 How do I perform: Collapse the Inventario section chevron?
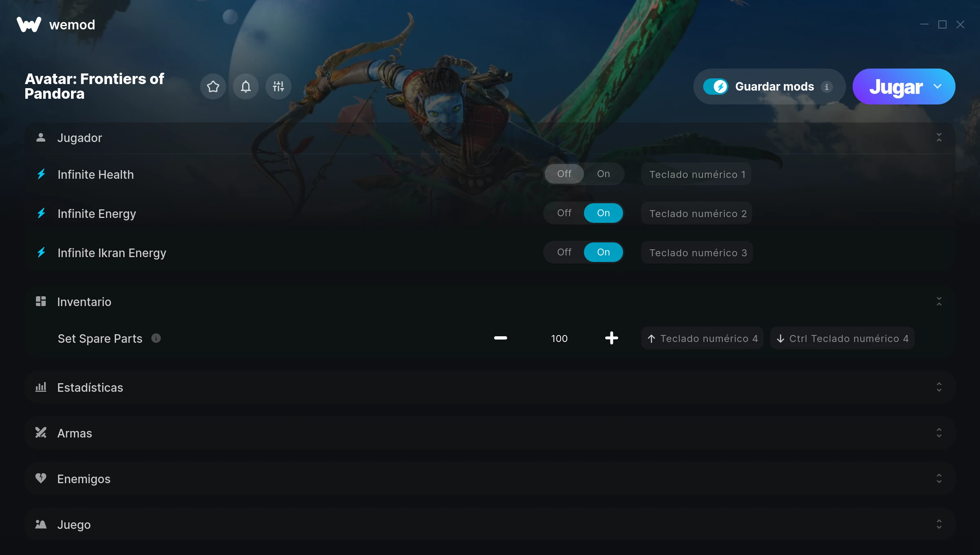tap(939, 302)
